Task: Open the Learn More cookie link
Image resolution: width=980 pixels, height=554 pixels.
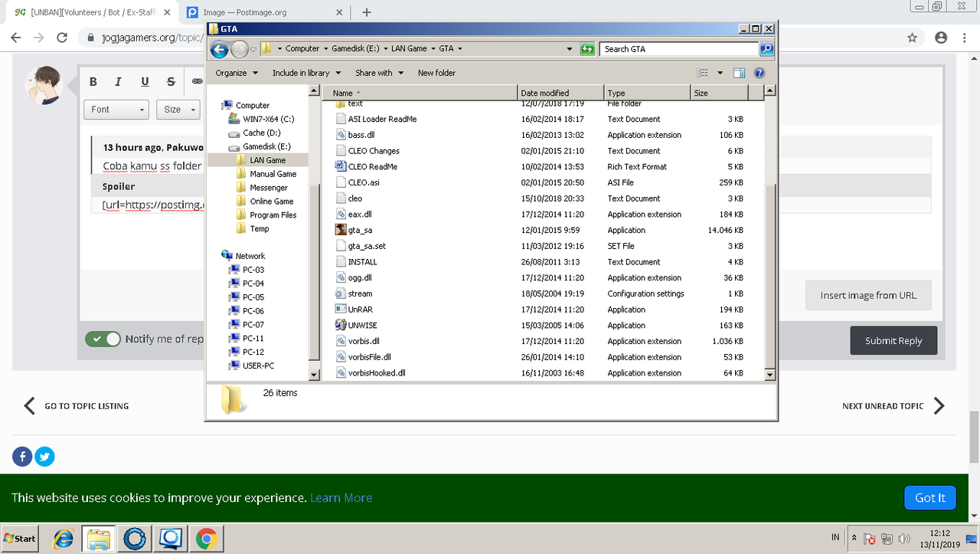Action: click(341, 497)
